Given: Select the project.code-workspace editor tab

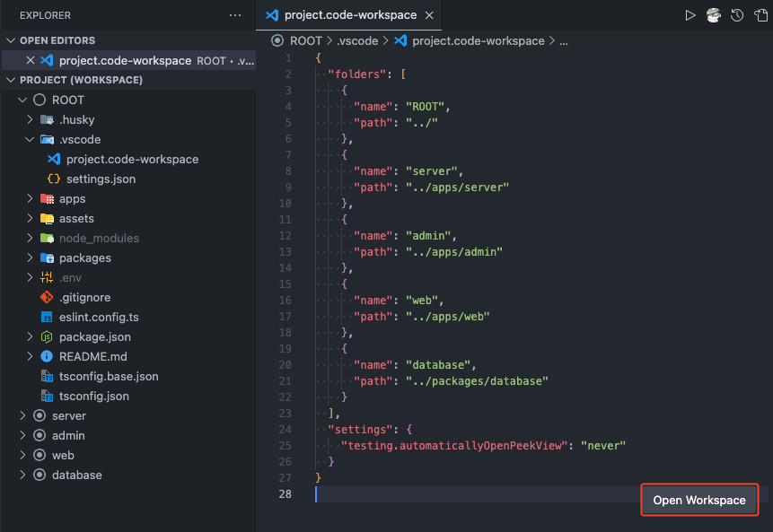Looking at the screenshot, I should coord(348,15).
